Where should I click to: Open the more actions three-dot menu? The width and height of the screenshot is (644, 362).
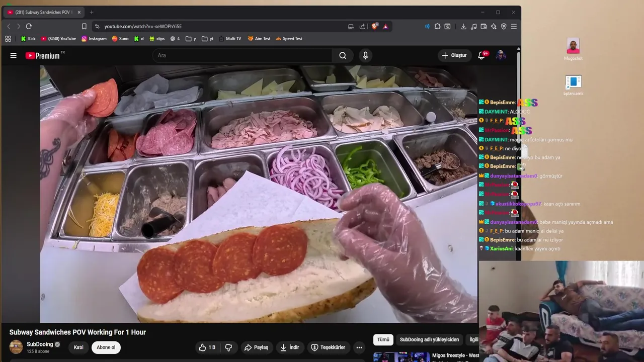click(x=359, y=347)
